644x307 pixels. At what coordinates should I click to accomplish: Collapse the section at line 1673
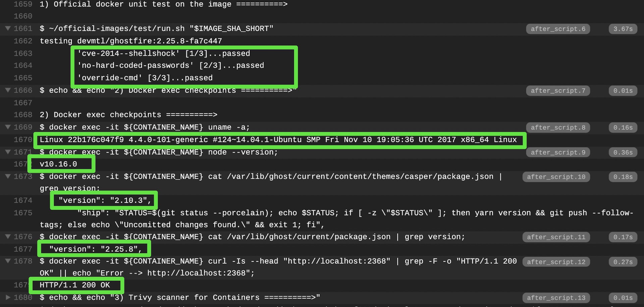[x=8, y=176]
